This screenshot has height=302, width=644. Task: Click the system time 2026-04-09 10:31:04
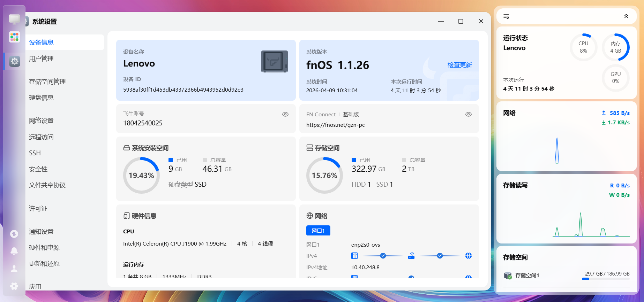[x=332, y=91]
